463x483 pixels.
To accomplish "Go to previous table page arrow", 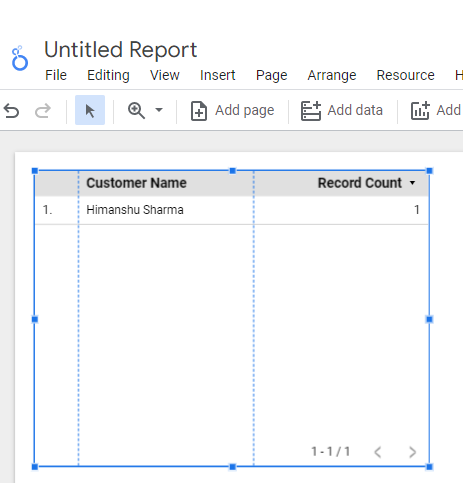I will click(x=378, y=452).
